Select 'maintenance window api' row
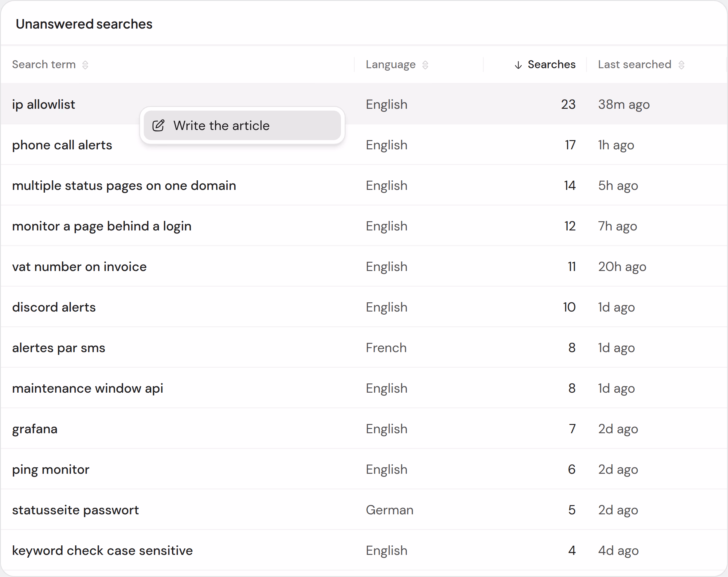Image resolution: width=728 pixels, height=577 pixels. pos(364,388)
